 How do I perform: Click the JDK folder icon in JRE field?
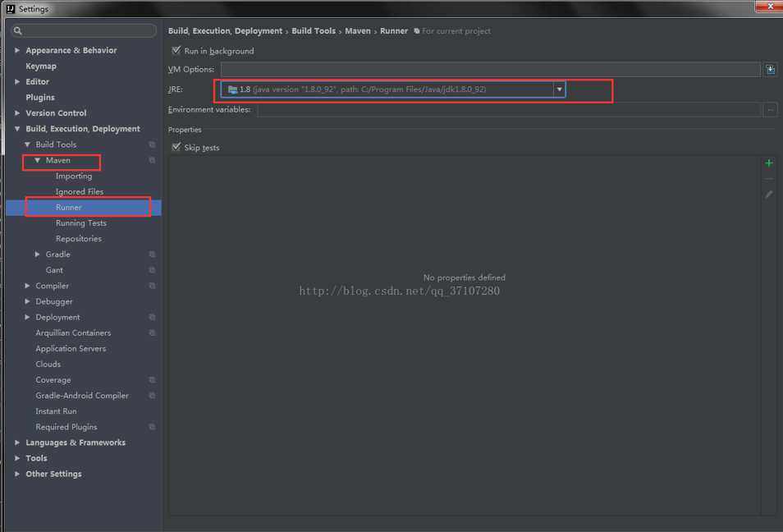coord(232,89)
